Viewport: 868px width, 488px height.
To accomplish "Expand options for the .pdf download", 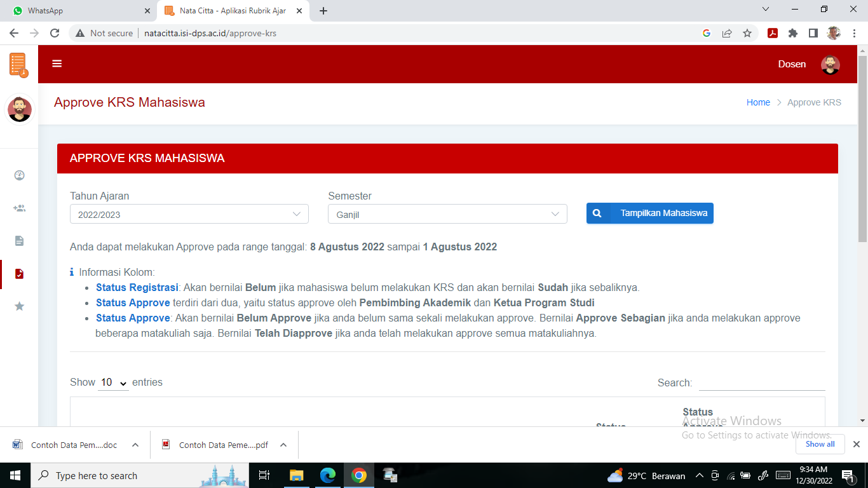I will (x=283, y=445).
